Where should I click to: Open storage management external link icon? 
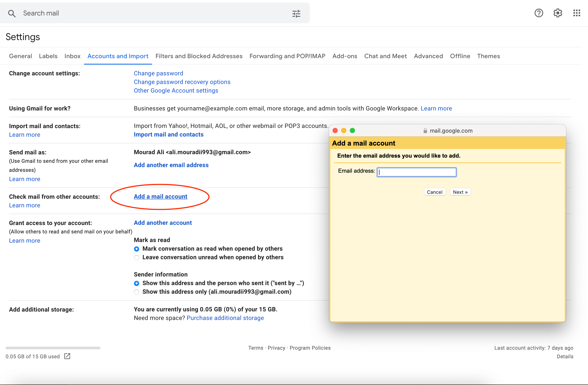point(67,356)
